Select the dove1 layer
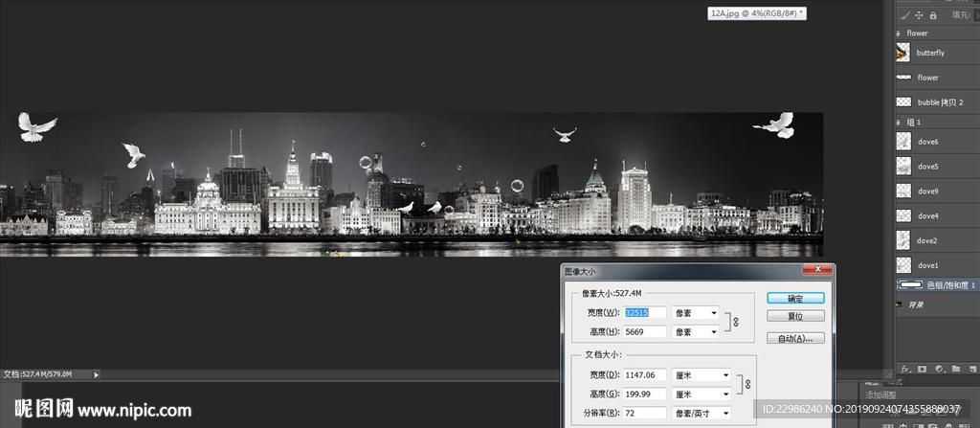The image size is (980, 428). [x=938, y=265]
